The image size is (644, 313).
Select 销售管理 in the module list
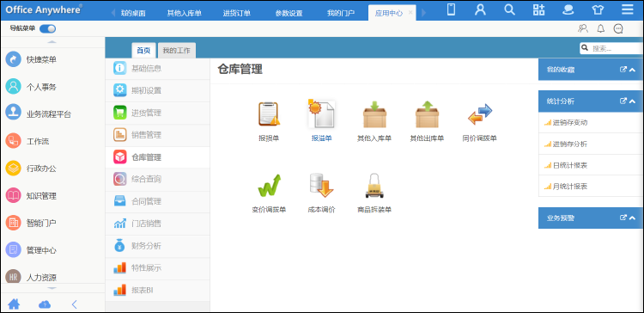click(x=157, y=135)
